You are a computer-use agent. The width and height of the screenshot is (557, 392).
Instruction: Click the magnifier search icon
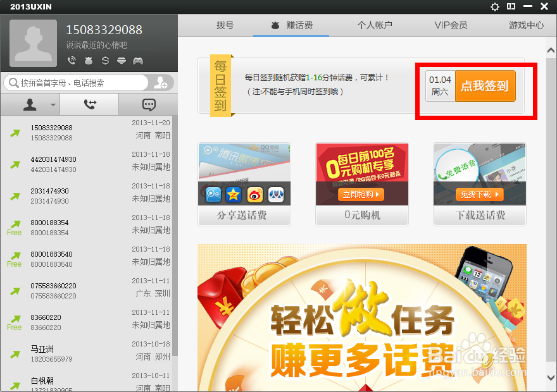(x=13, y=83)
